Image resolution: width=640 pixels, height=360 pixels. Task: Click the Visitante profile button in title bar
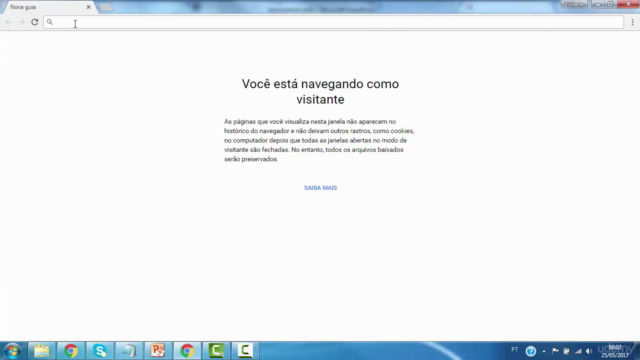[x=574, y=4]
